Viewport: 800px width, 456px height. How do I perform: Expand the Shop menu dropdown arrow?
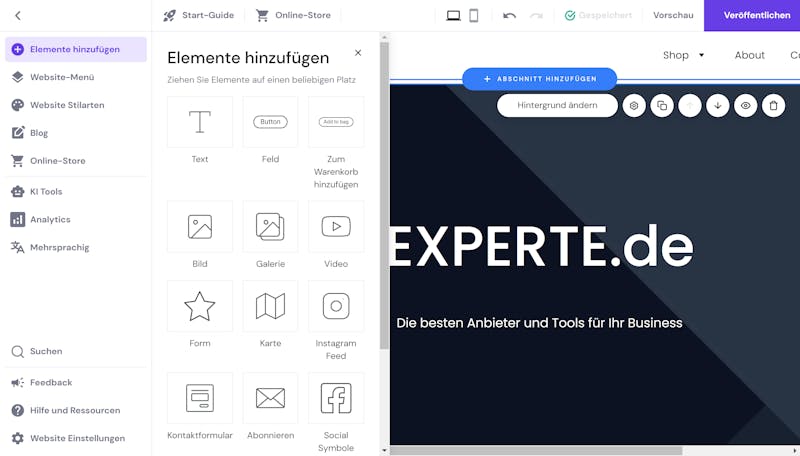click(x=702, y=55)
